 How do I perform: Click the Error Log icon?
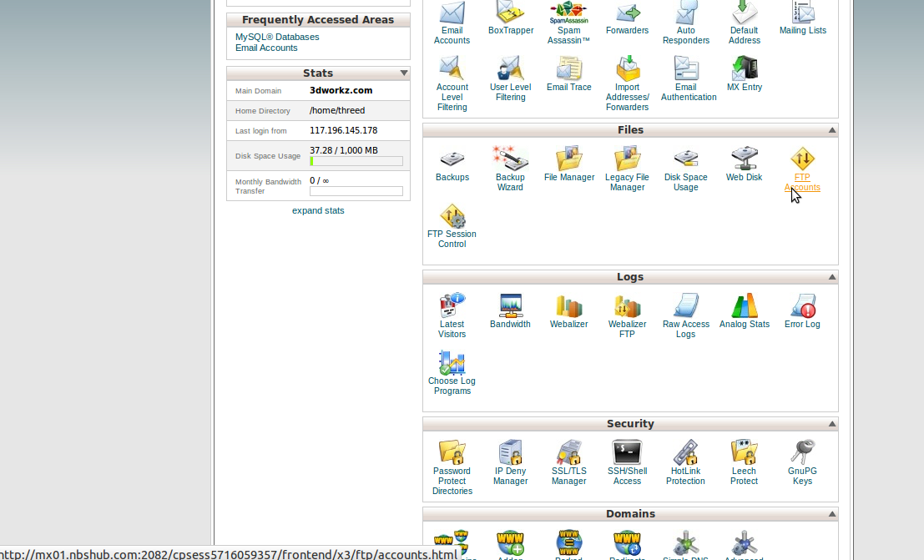click(802, 306)
